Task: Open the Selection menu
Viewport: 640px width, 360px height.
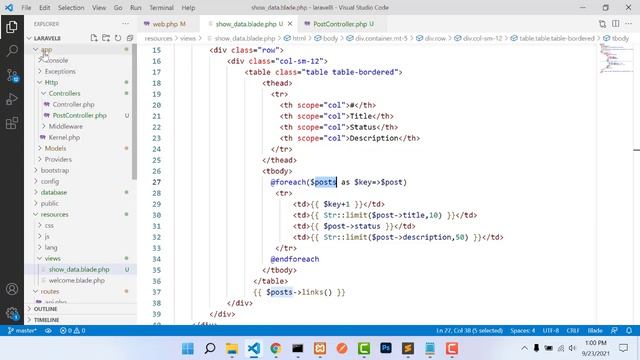Action: pyautogui.click(x=71, y=8)
